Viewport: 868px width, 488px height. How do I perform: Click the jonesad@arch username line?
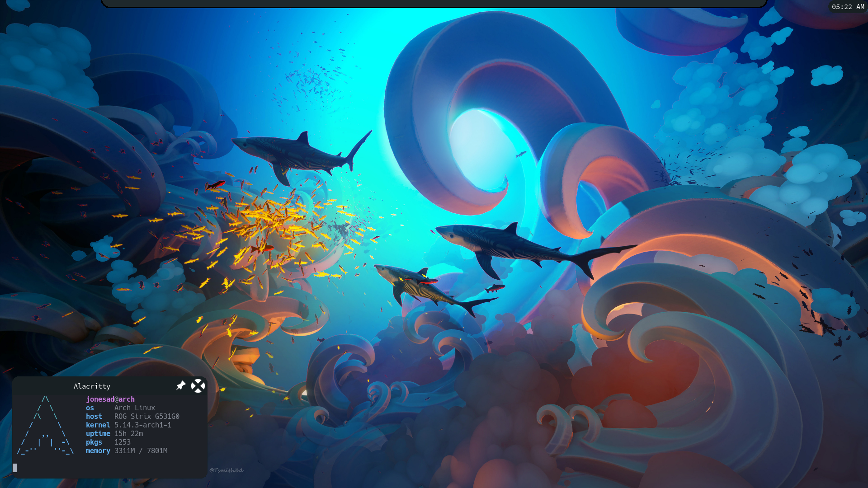click(x=110, y=399)
